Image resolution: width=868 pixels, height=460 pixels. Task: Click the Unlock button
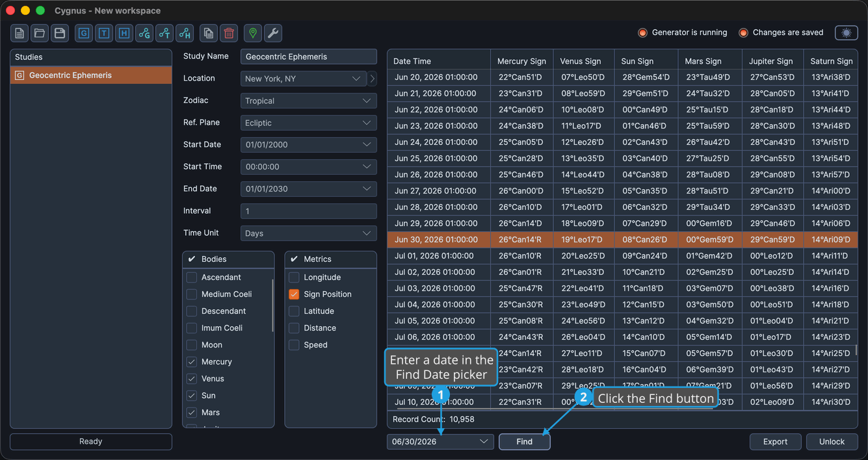(x=832, y=442)
